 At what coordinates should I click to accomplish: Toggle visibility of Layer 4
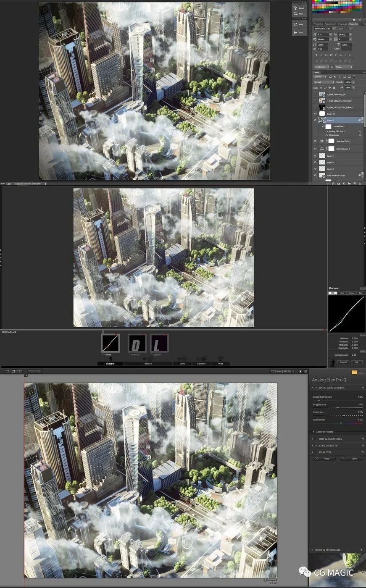(316, 162)
